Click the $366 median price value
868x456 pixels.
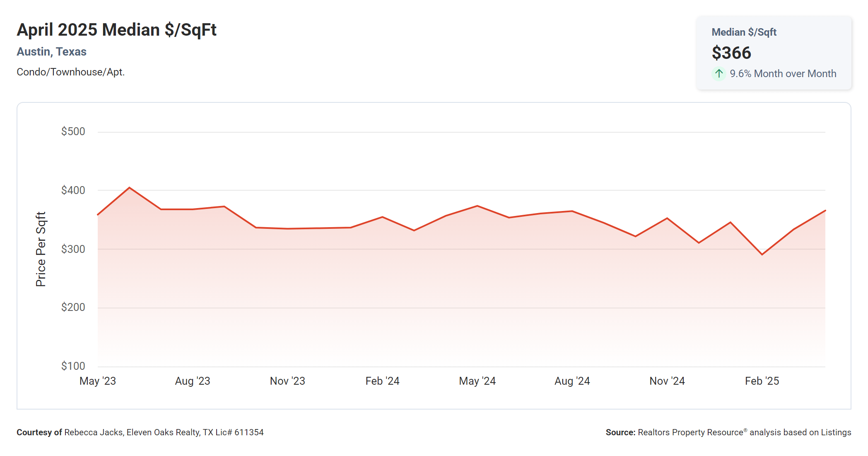731,53
